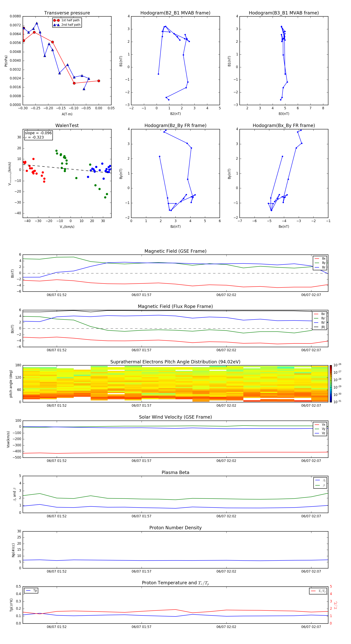This screenshot has height=644, width=351.
Task: Click the 'Pt(nPa)' axis label
Action: (6, 61)
